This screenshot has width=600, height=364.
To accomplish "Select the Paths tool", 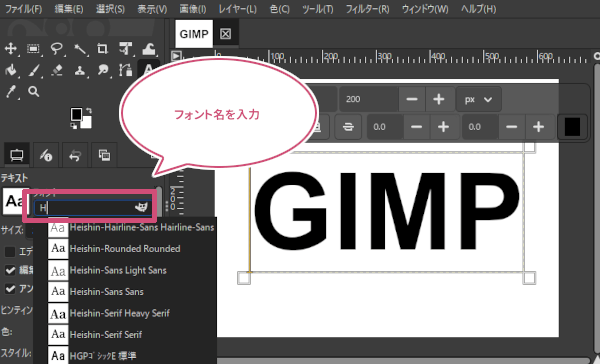I will pyautogui.click(x=125, y=70).
